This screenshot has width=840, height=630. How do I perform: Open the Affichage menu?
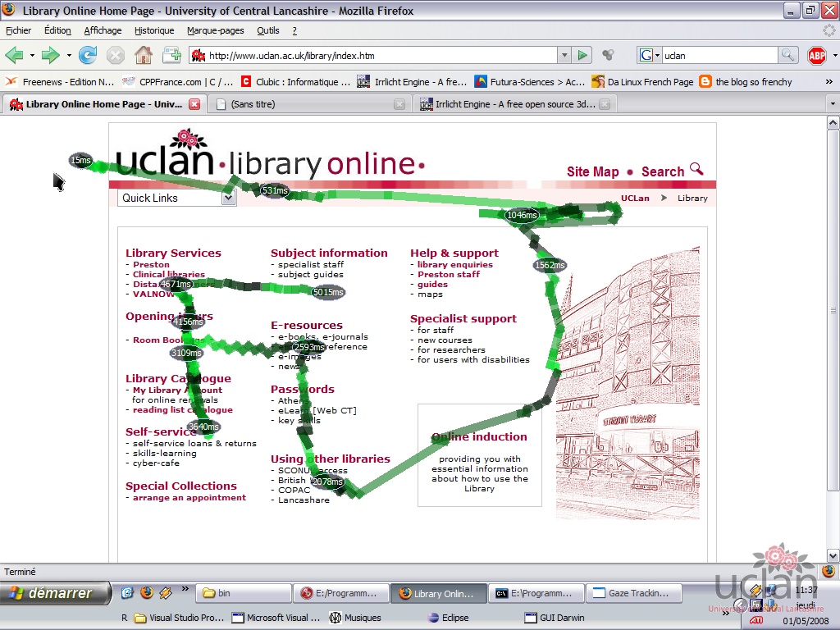click(x=103, y=30)
